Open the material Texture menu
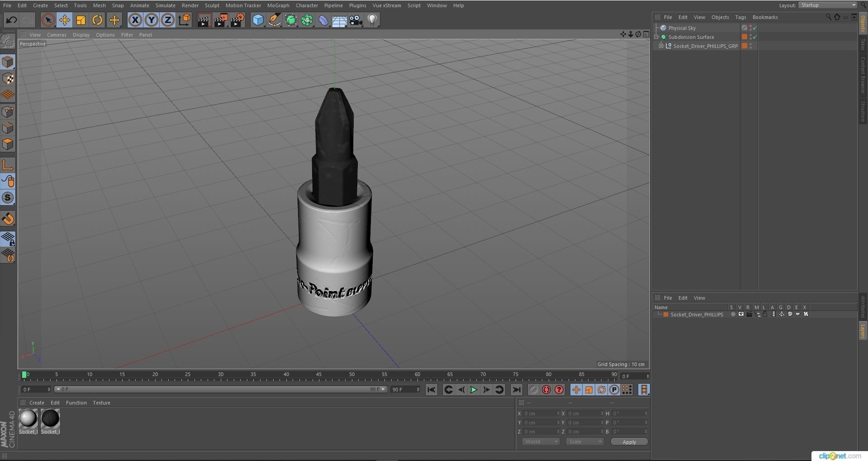Viewport: 868px width, 461px height. click(x=101, y=403)
